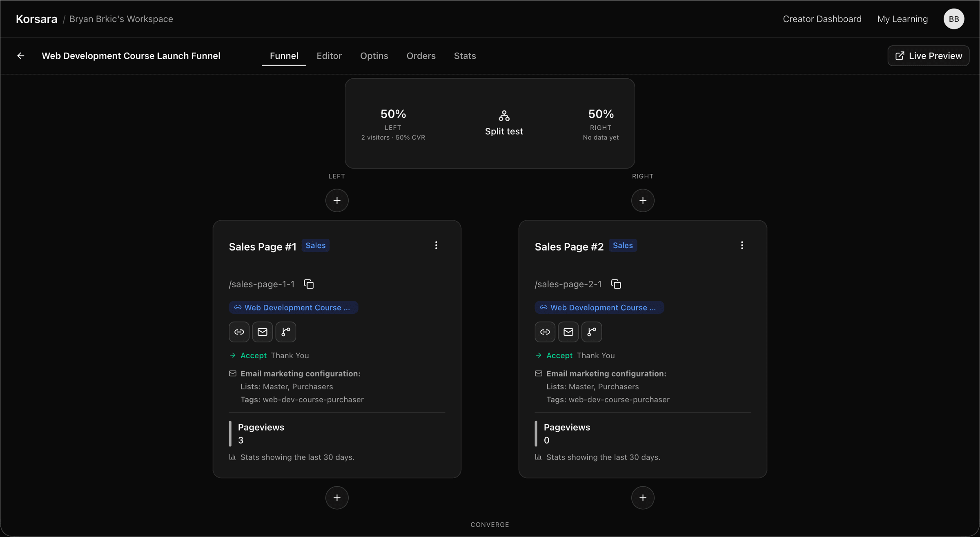Open Sales Page #1 branch routing icon

pyautogui.click(x=286, y=332)
